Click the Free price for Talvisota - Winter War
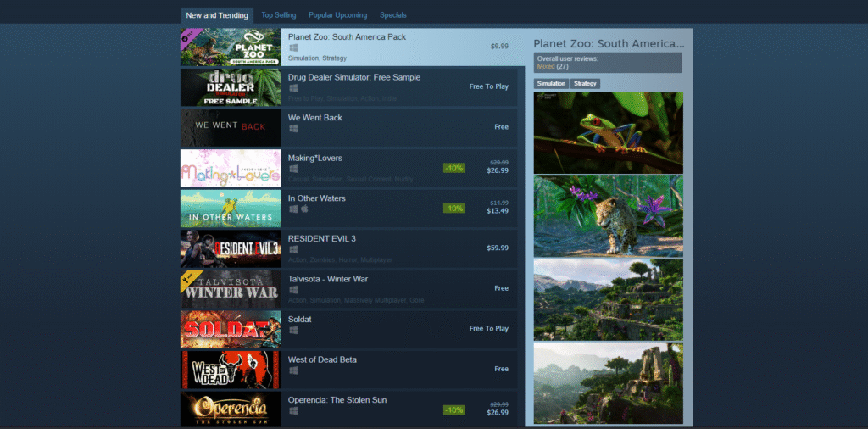This screenshot has height=429, width=868. [x=502, y=288]
